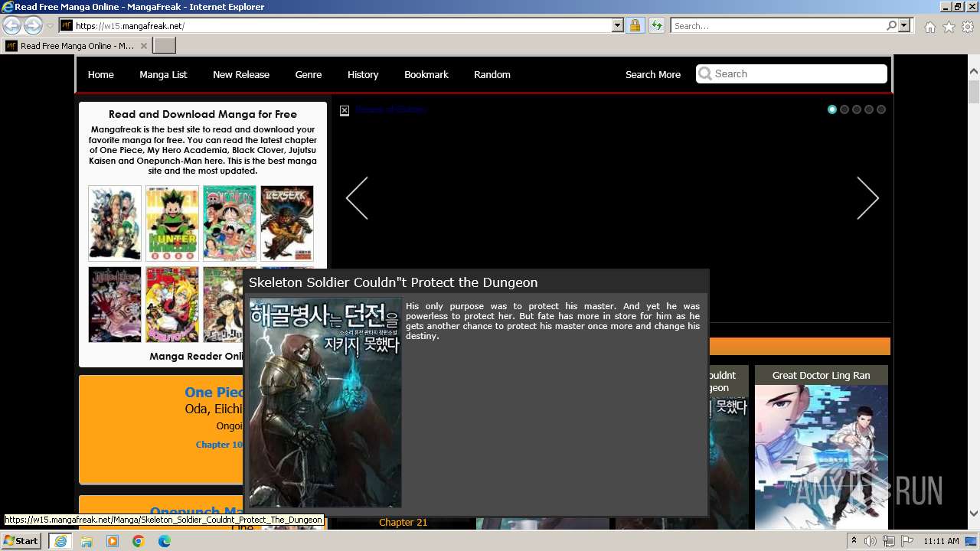Open the Hunter x Hunter cover thumbnail
The width and height of the screenshot is (980, 551).
click(172, 223)
